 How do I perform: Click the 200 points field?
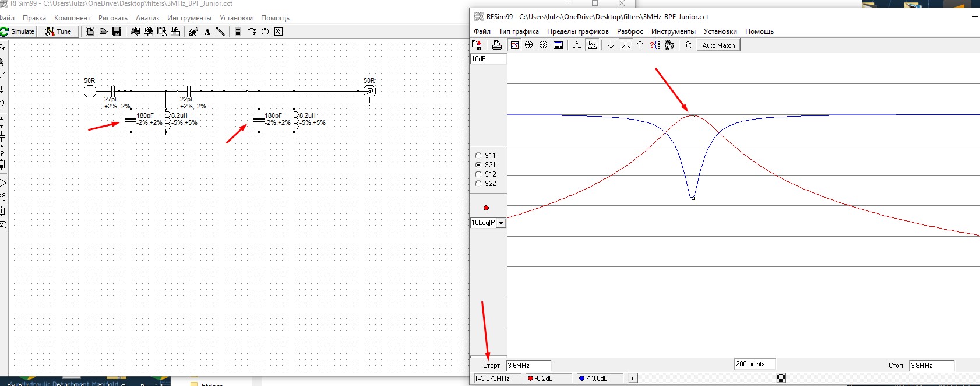[755, 364]
